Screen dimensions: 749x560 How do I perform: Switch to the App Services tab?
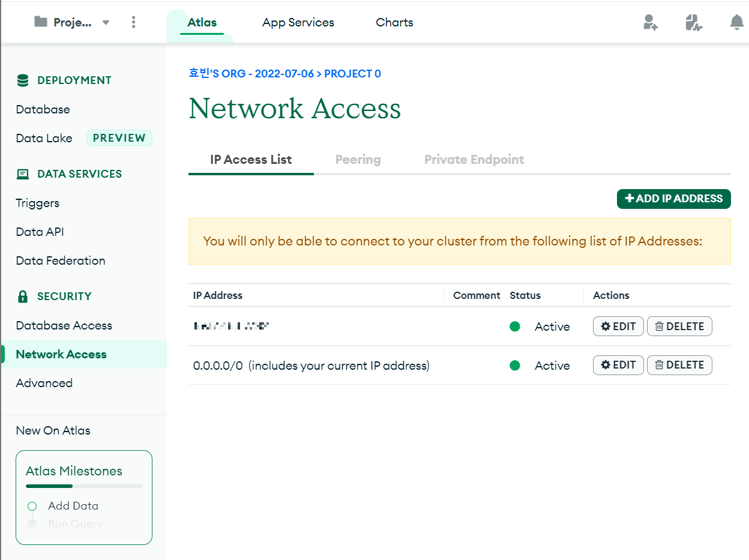click(298, 23)
